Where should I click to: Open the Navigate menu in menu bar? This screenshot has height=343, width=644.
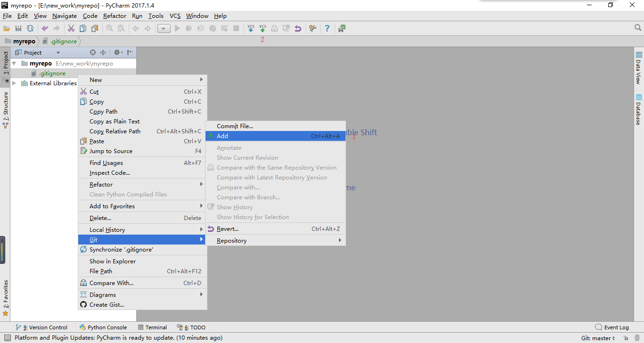click(x=65, y=16)
